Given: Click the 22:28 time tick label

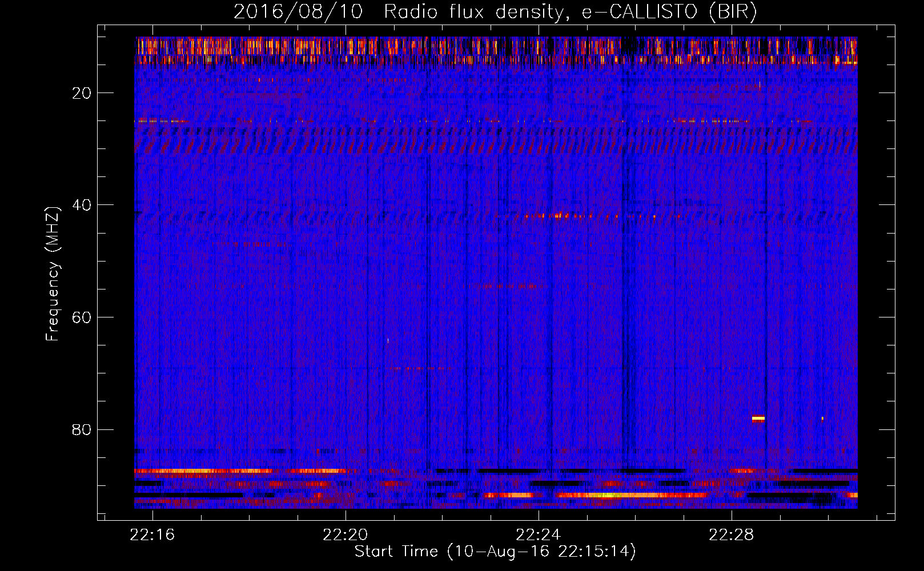Looking at the screenshot, I should coord(731,535).
